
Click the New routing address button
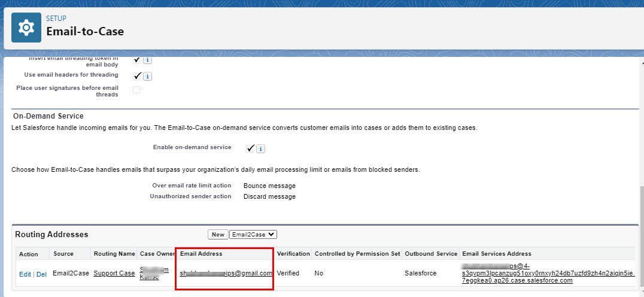tap(218, 235)
